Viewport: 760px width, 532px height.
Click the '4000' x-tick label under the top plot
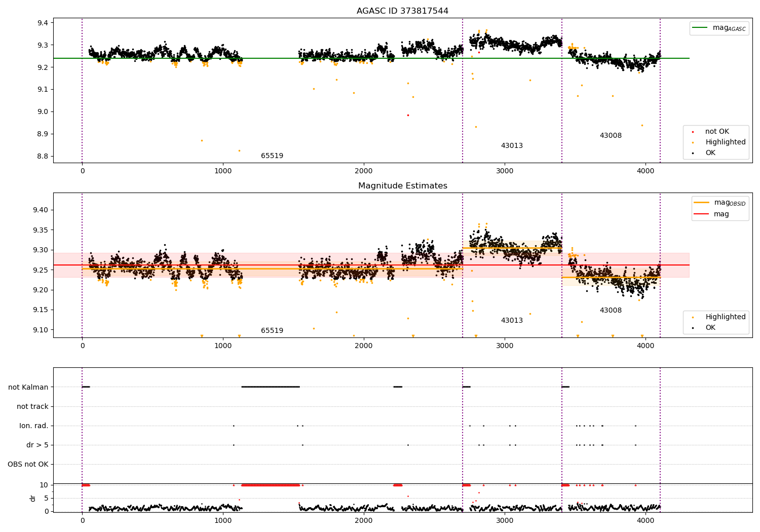coord(645,171)
